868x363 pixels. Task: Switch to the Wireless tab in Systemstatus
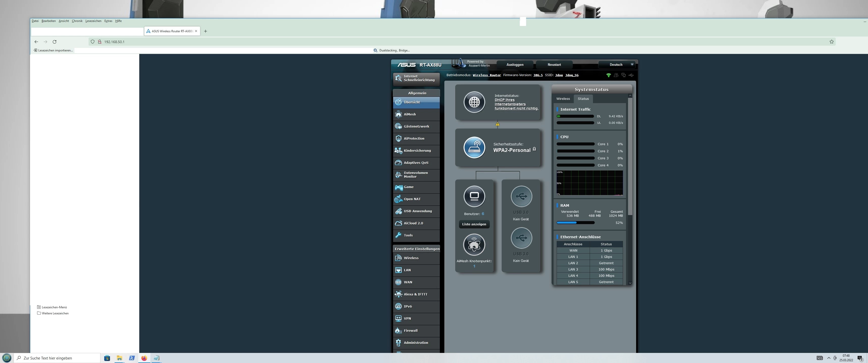coord(563,99)
